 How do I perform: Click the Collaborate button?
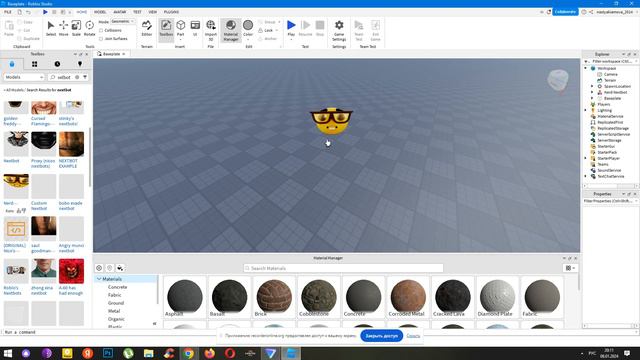point(565,12)
